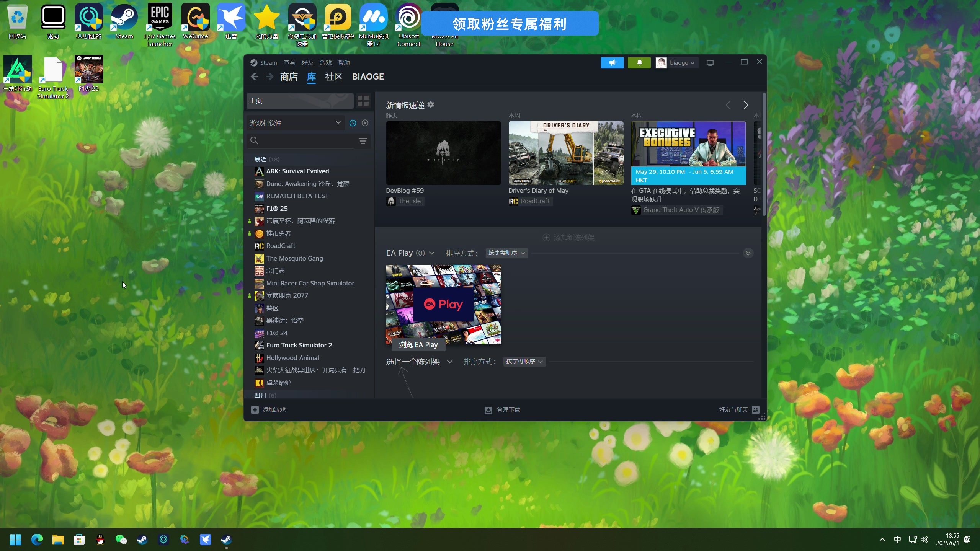The height and width of the screenshot is (551, 980).
Task: Click 添加新陈列架 button
Action: coord(568,238)
